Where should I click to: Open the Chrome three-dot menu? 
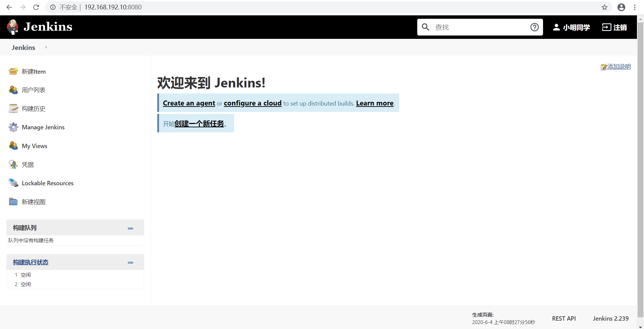(x=635, y=7)
